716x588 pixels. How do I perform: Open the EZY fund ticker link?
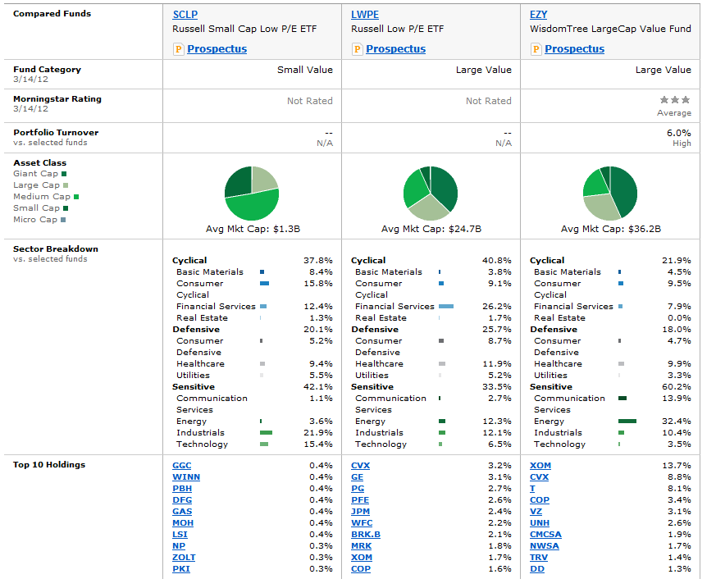click(x=538, y=15)
